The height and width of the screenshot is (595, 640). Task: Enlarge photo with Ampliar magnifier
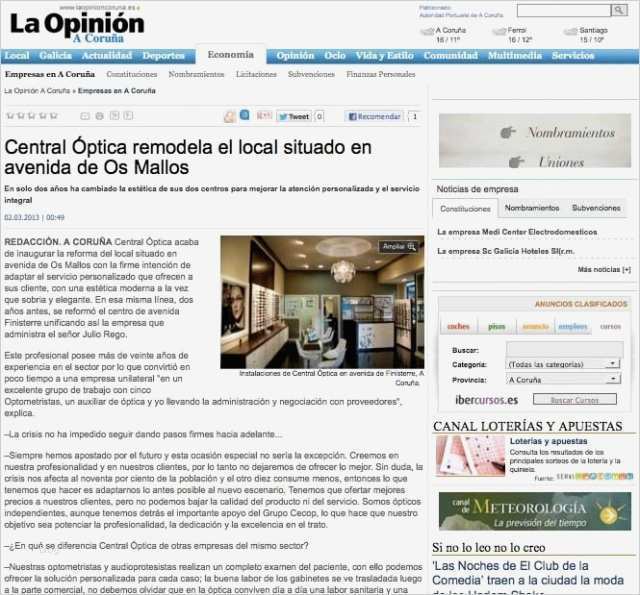pos(399,246)
